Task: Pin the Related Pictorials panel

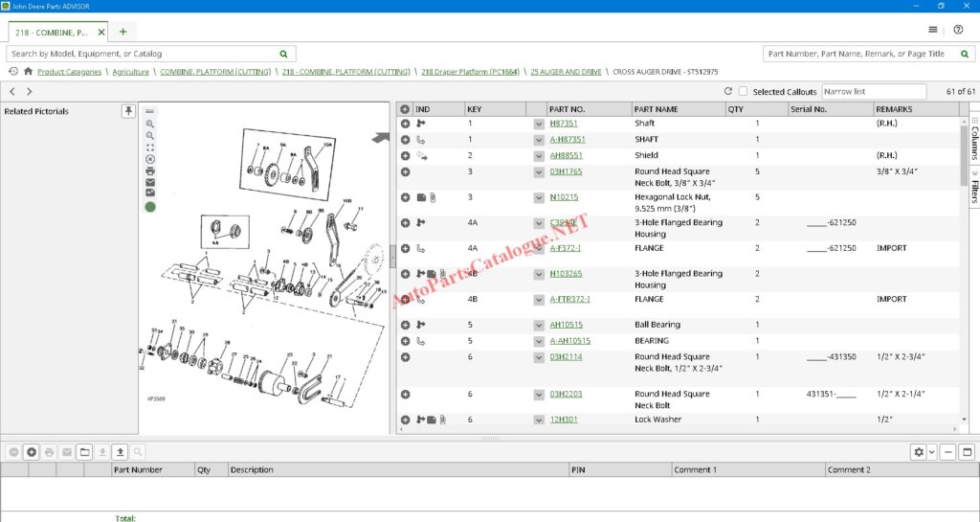Action: point(128,111)
